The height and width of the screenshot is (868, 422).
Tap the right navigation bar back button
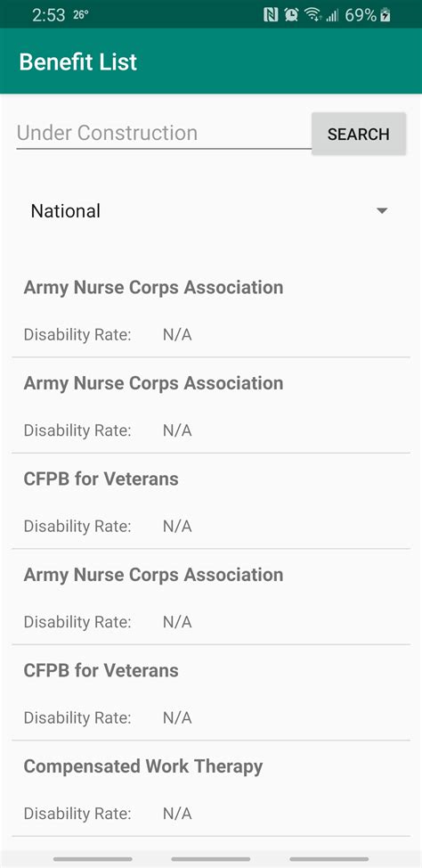click(x=329, y=859)
